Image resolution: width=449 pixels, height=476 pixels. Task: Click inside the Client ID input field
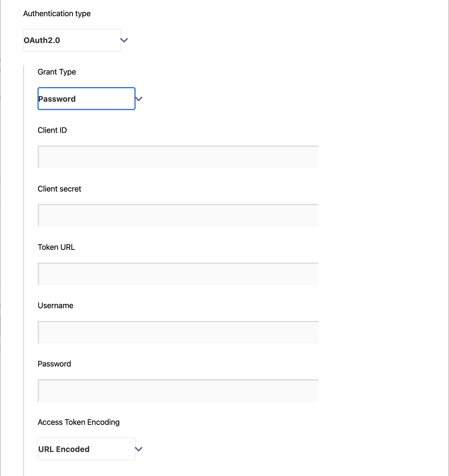pyautogui.click(x=178, y=157)
